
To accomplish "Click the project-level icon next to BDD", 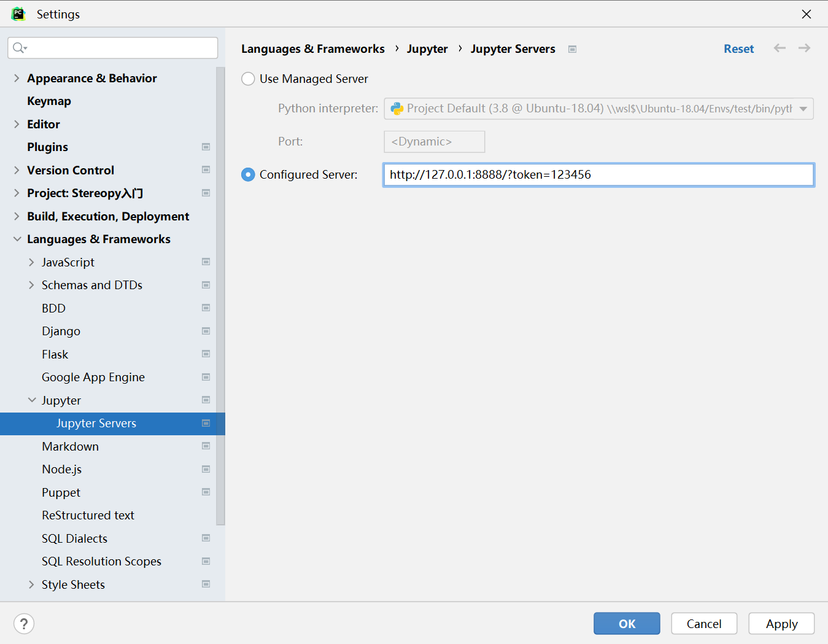I will [x=206, y=308].
